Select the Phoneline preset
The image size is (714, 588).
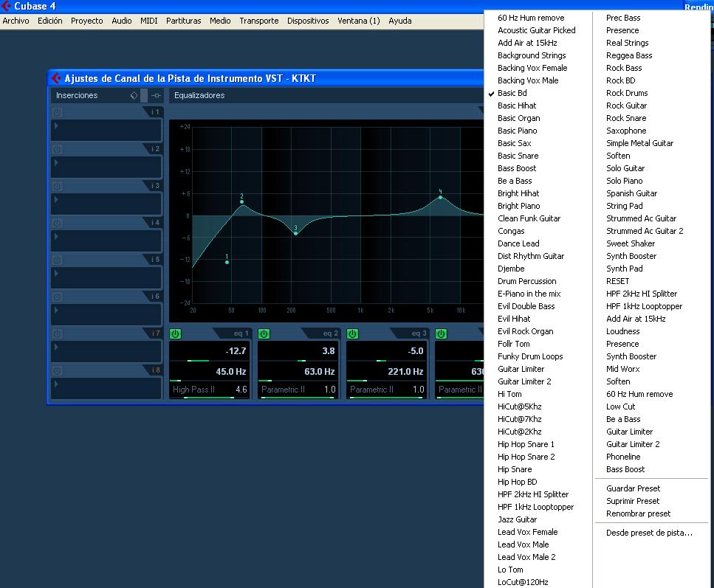tap(623, 457)
